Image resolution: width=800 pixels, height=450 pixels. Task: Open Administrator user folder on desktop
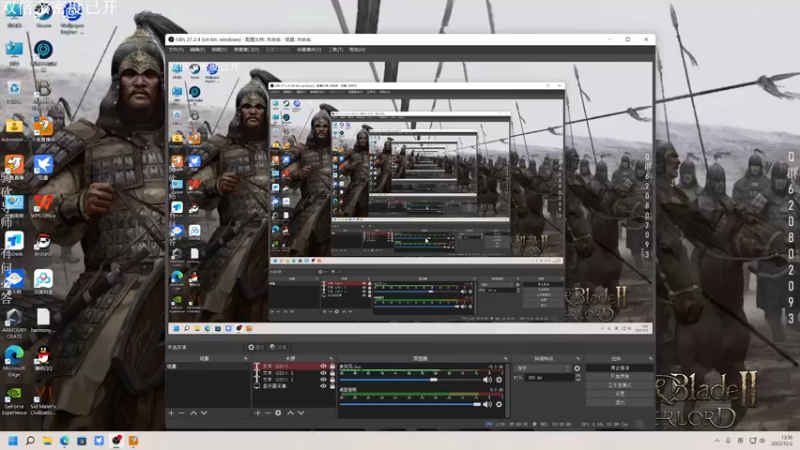[14, 130]
